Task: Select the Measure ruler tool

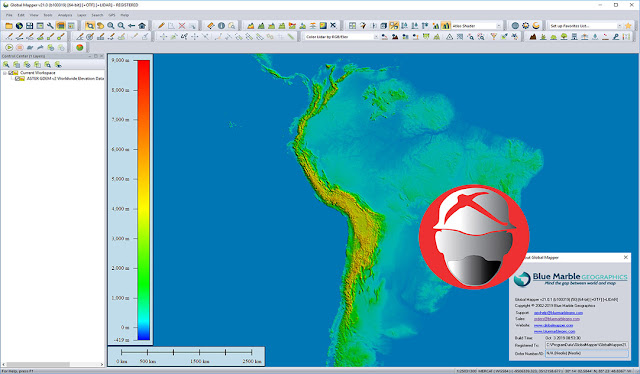Action: pyautogui.click(x=211, y=26)
